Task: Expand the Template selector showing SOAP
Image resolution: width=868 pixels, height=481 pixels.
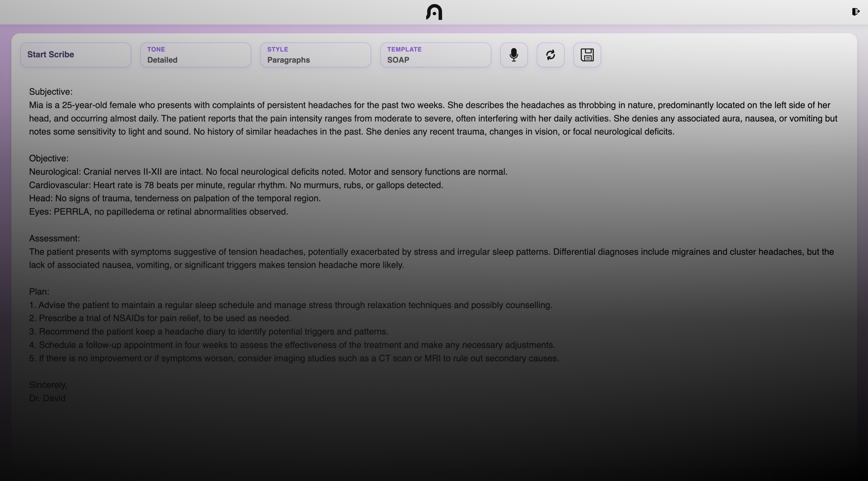Action: click(435, 55)
